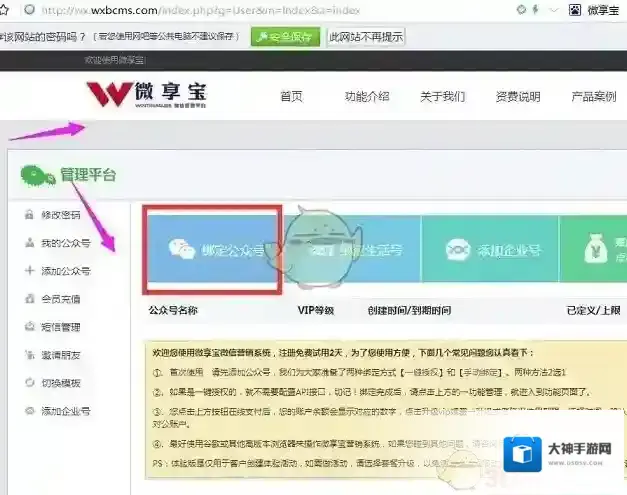This screenshot has height=495, width=627.
Task: Click 已定义/上限 column header
Action: tap(593, 310)
